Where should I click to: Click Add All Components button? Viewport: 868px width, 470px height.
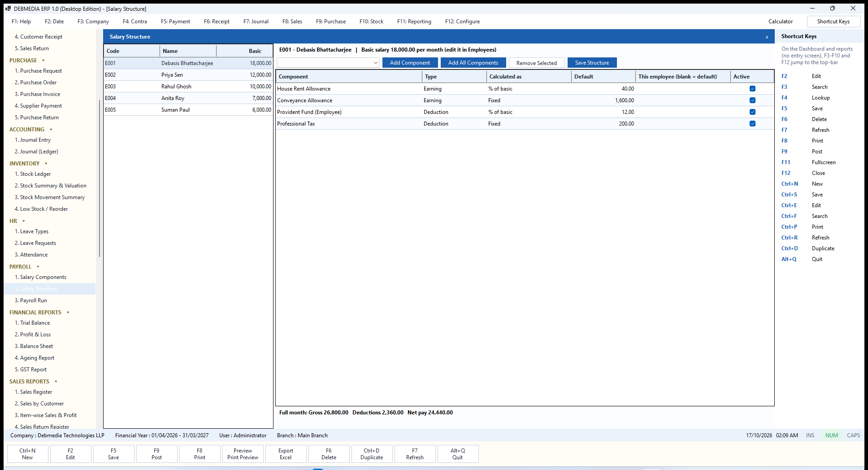(x=473, y=63)
